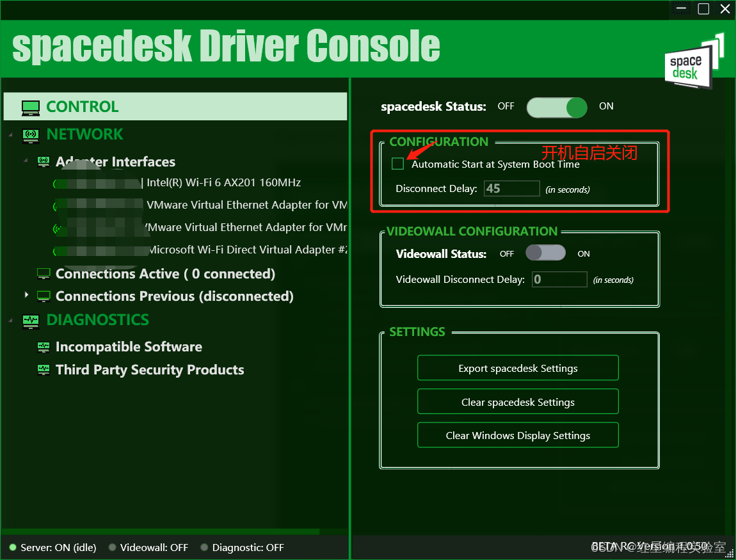Turn off the spacedesk Status switch
This screenshot has width=736, height=560.
(557, 108)
